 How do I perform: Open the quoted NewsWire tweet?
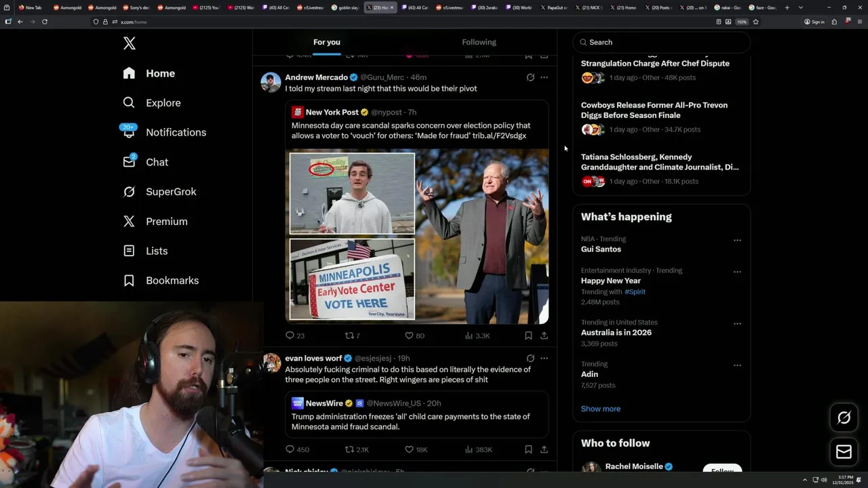point(417,414)
